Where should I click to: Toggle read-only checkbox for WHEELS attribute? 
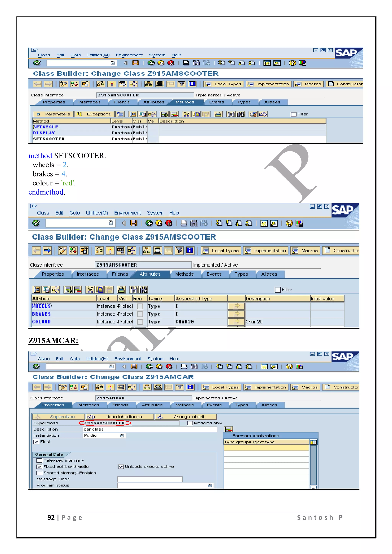(x=140, y=306)
